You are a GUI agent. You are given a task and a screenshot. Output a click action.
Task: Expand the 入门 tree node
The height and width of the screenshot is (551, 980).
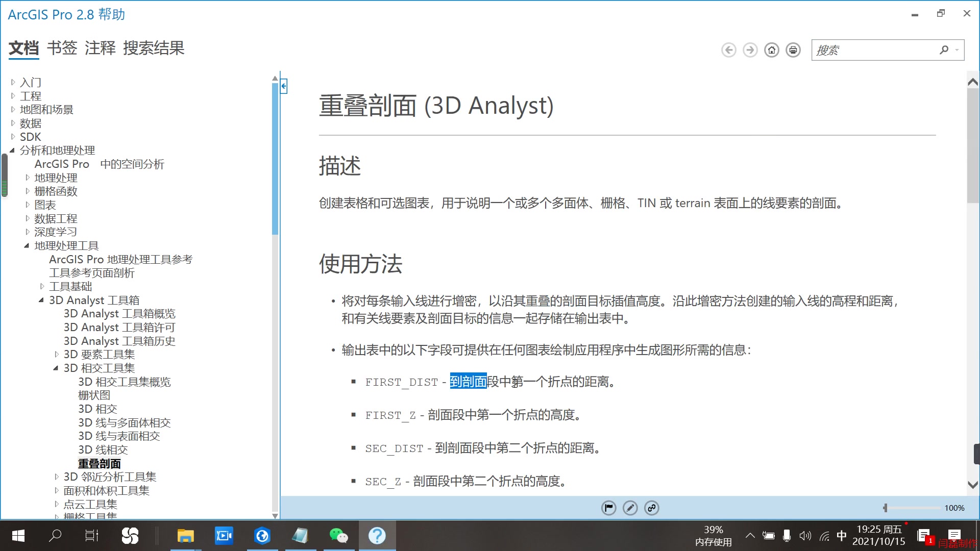tap(12, 82)
